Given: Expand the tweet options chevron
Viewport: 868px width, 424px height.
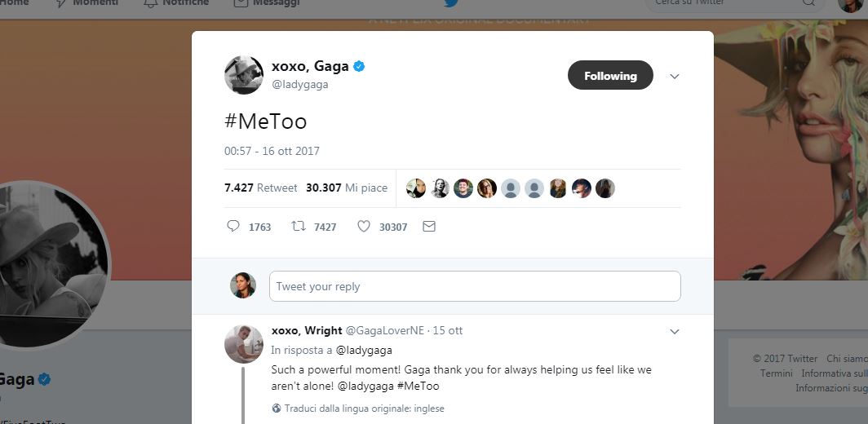Looking at the screenshot, I should click(675, 77).
